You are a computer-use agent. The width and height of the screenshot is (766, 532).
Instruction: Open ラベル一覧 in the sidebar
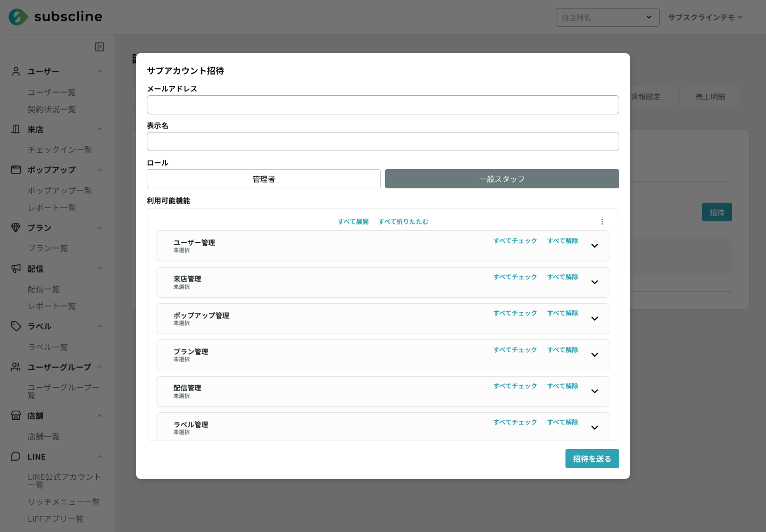[48, 347]
